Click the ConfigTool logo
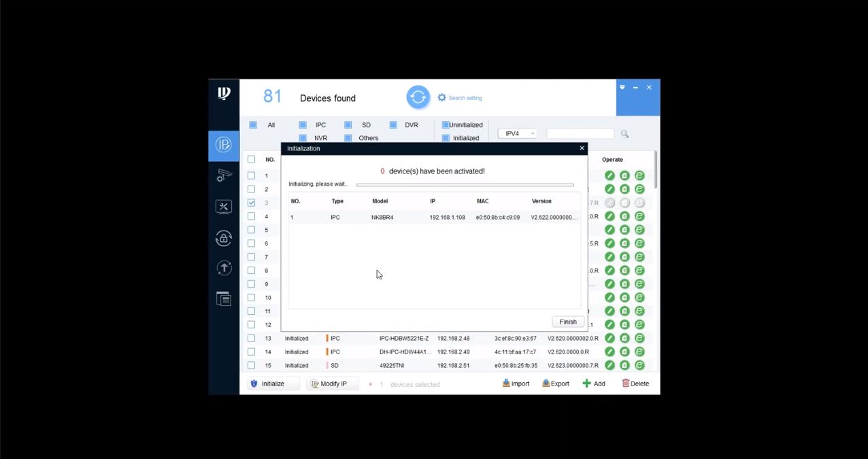The width and height of the screenshot is (868, 459). 224,93
